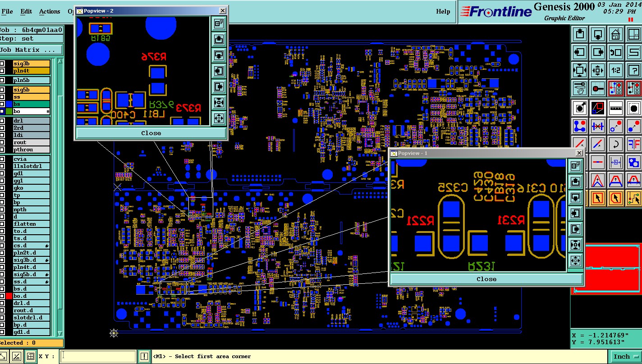This screenshot has width=642, height=364.
Task: Select the pthrou layer name
Action: (31, 150)
